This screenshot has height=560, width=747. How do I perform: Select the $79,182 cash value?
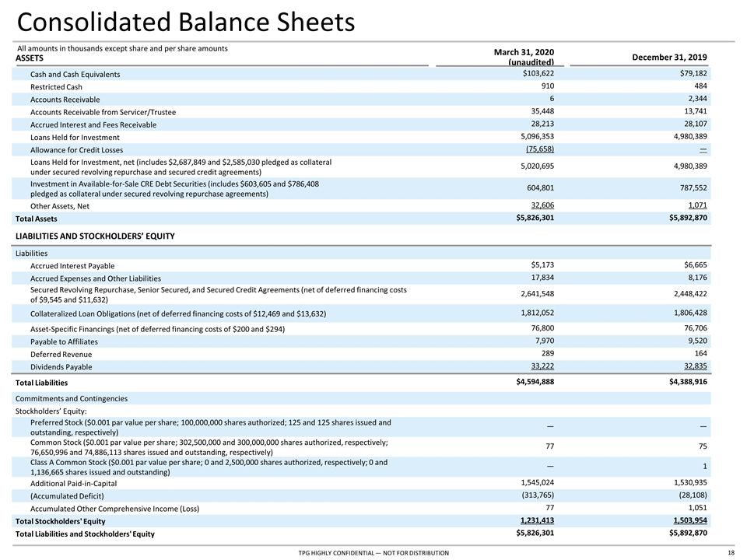point(693,73)
